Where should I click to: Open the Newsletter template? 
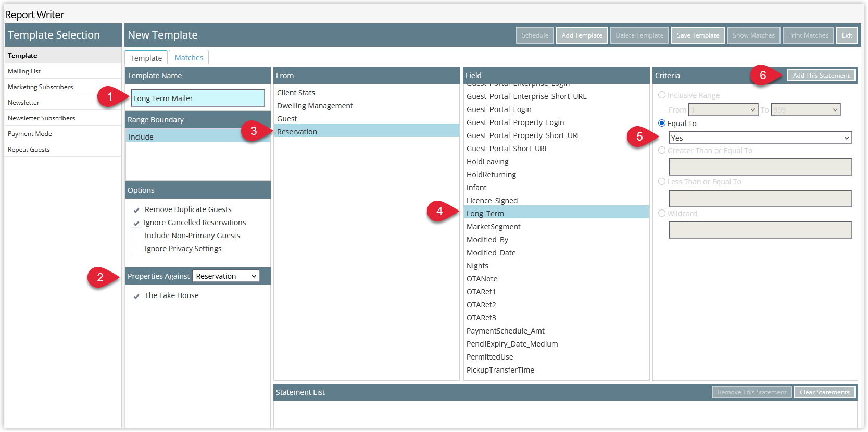[63, 103]
